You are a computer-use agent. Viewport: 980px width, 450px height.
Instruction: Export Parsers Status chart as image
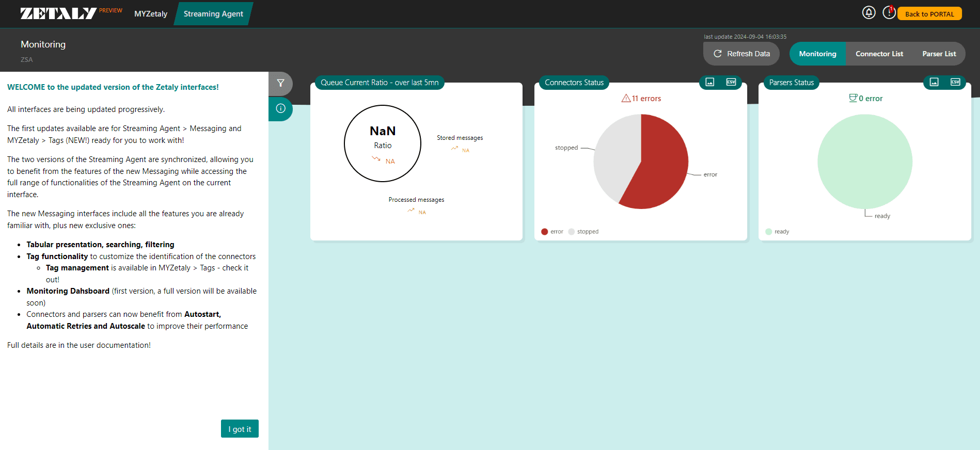click(x=934, y=82)
